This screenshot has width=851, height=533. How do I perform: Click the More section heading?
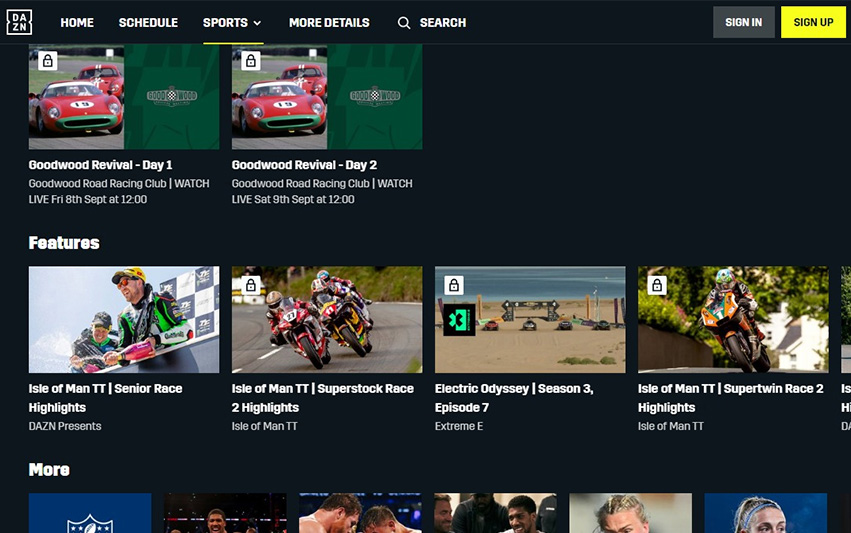49,469
